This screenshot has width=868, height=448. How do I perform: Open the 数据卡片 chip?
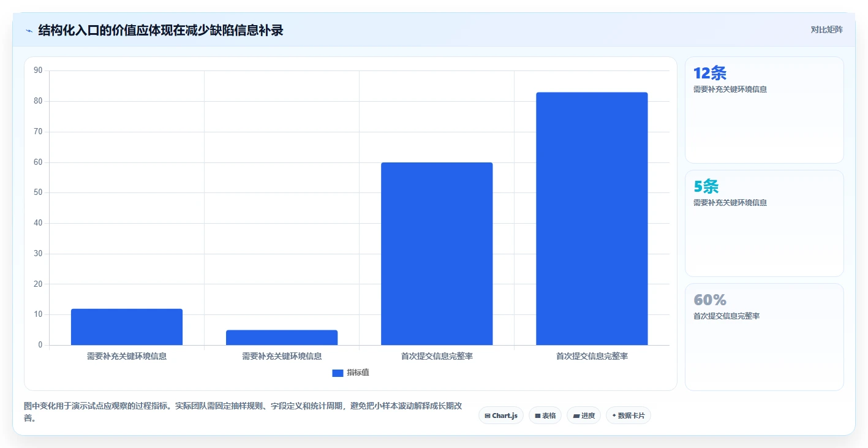tap(628, 416)
